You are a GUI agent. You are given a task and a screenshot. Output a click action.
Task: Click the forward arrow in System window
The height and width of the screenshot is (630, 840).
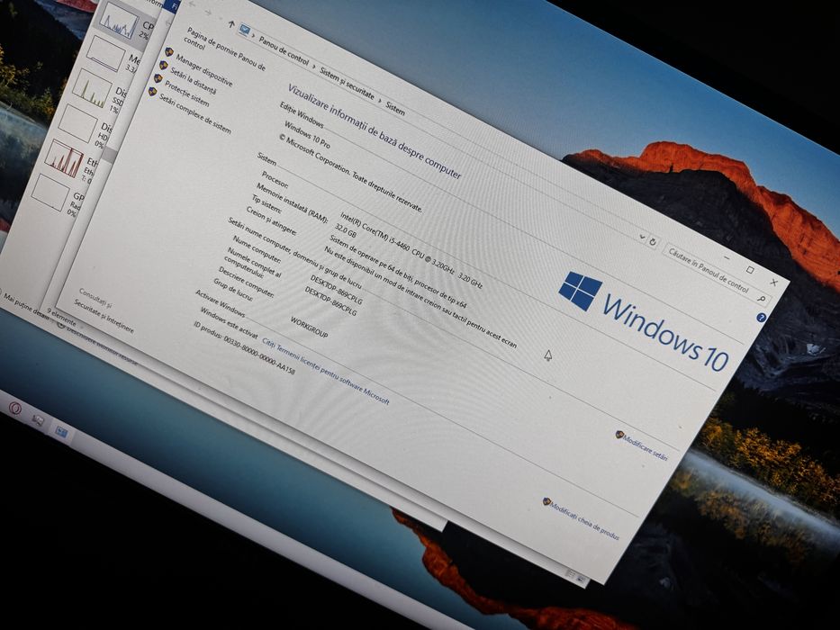pyautogui.click(x=208, y=13)
